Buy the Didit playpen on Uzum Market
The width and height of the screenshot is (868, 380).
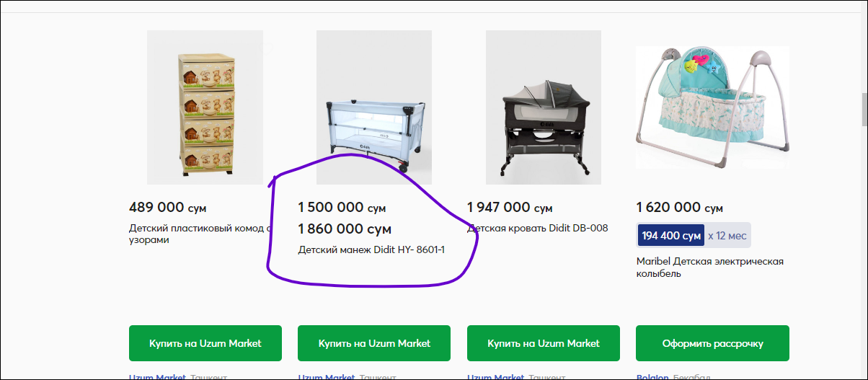(x=374, y=343)
